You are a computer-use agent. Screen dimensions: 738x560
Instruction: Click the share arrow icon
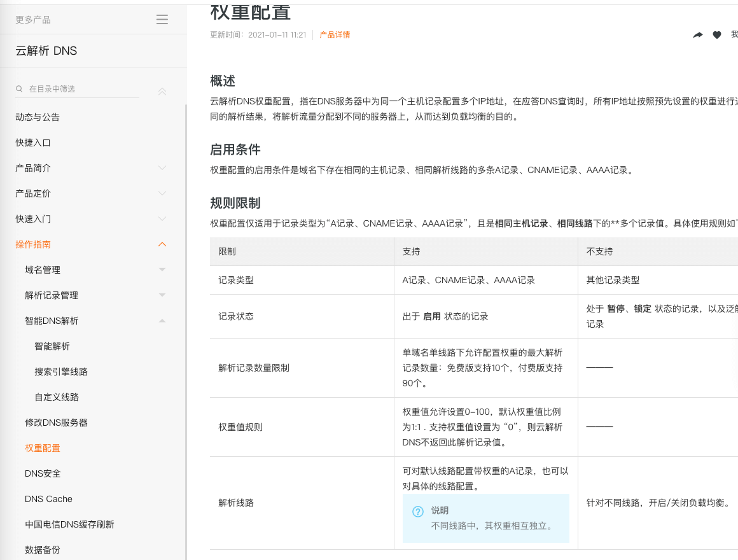coord(698,35)
